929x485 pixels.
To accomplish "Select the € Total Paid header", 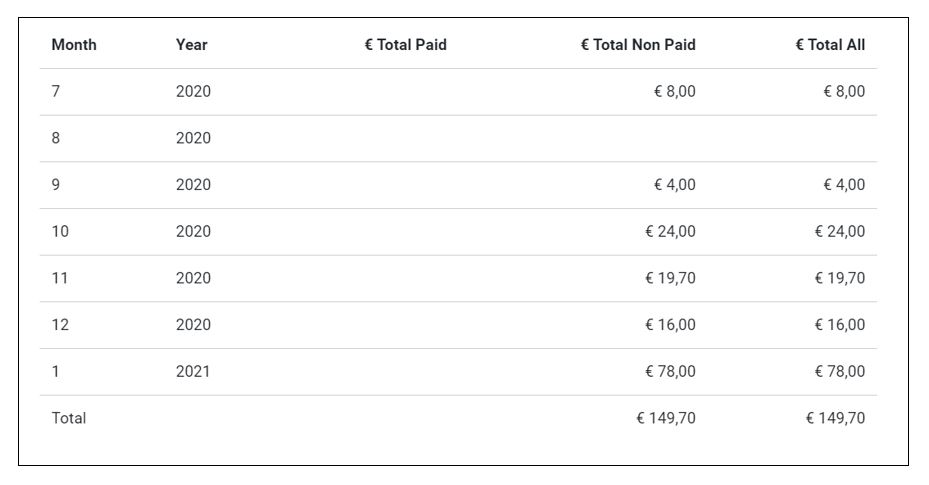I will pyautogui.click(x=405, y=45).
